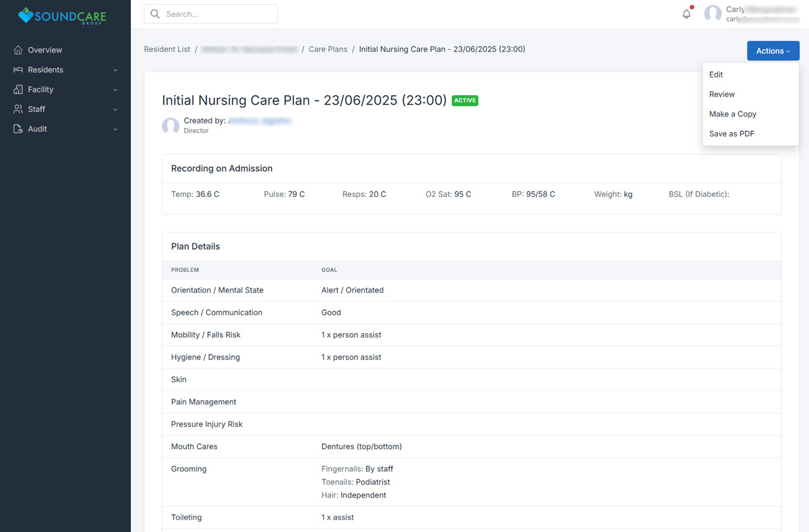Select Edit from the Actions menu

[x=716, y=75]
